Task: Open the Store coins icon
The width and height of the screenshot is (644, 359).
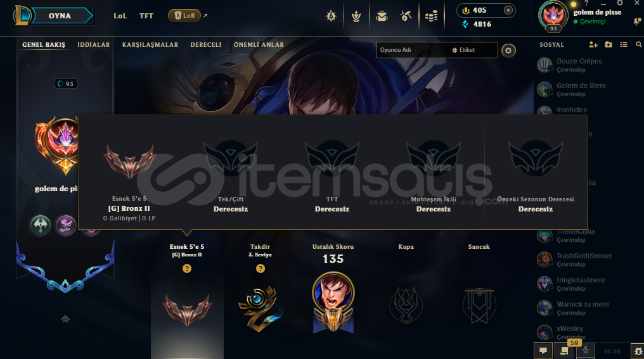Action: [x=431, y=16]
